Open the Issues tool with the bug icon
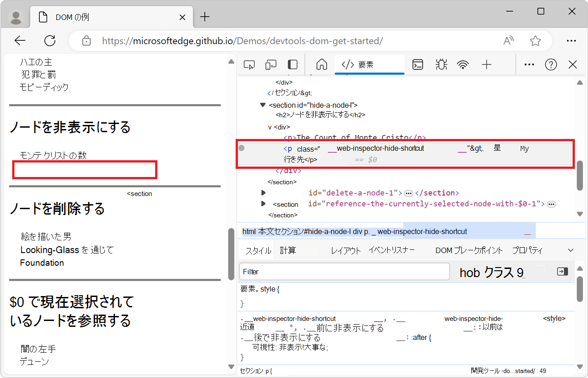Screen dimensions: 588x378 [441, 64]
